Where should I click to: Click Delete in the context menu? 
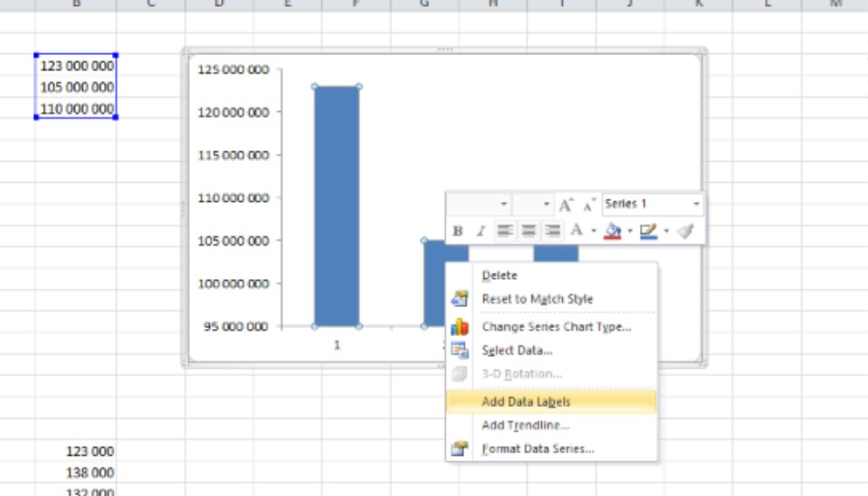pyautogui.click(x=499, y=276)
